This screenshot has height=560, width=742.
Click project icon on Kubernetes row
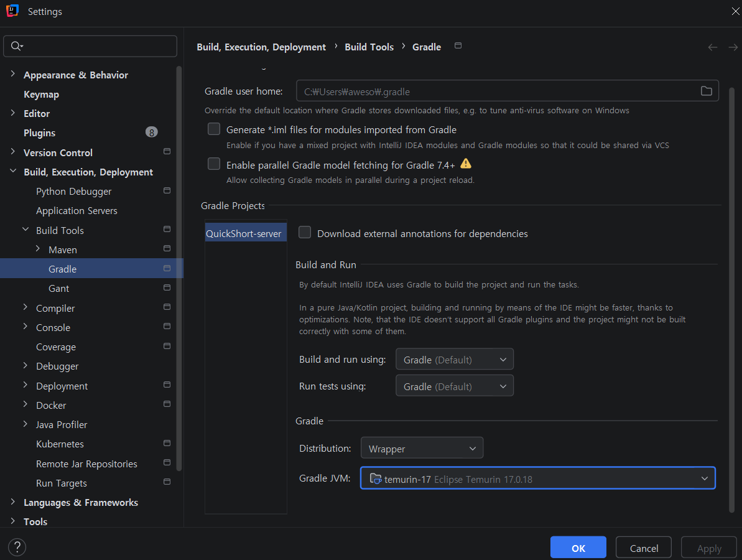(x=167, y=443)
